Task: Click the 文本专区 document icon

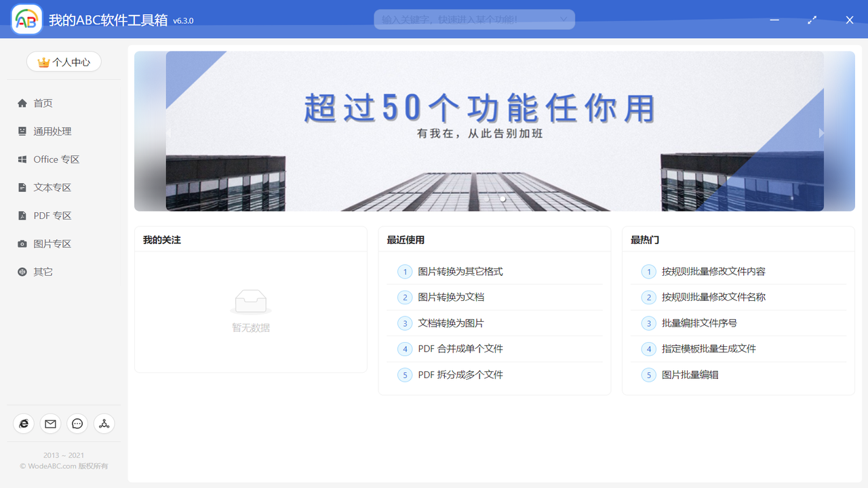Action: [x=22, y=187]
